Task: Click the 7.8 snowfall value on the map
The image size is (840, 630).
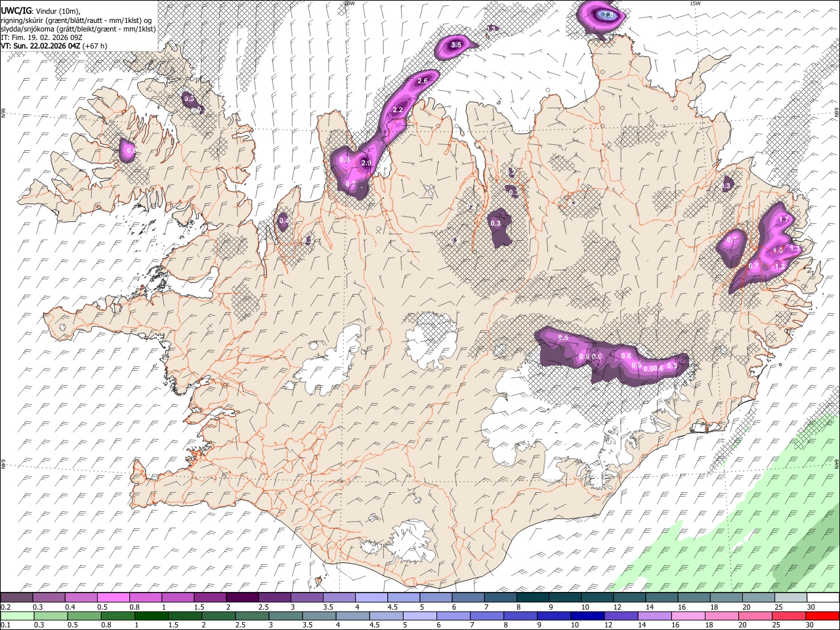Action: click(608, 14)
